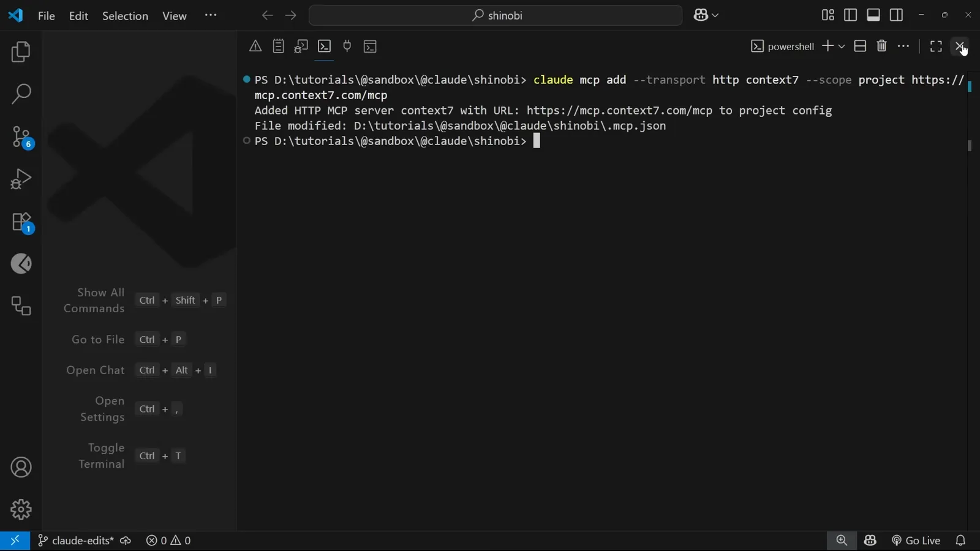Expand the Copilot dropdown chevron in title bar
The height and width of the screenshot is (551, 980).
point(715,16)
